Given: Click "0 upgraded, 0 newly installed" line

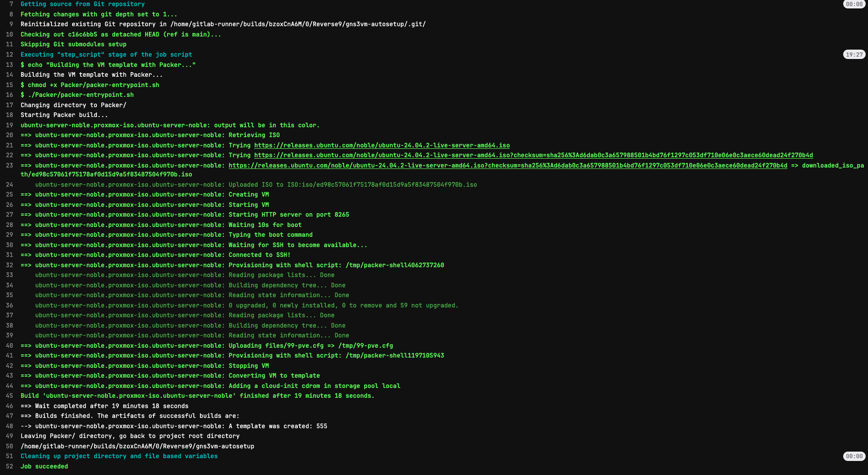Looking at the screenshot, I should click(x=247, y=306).
